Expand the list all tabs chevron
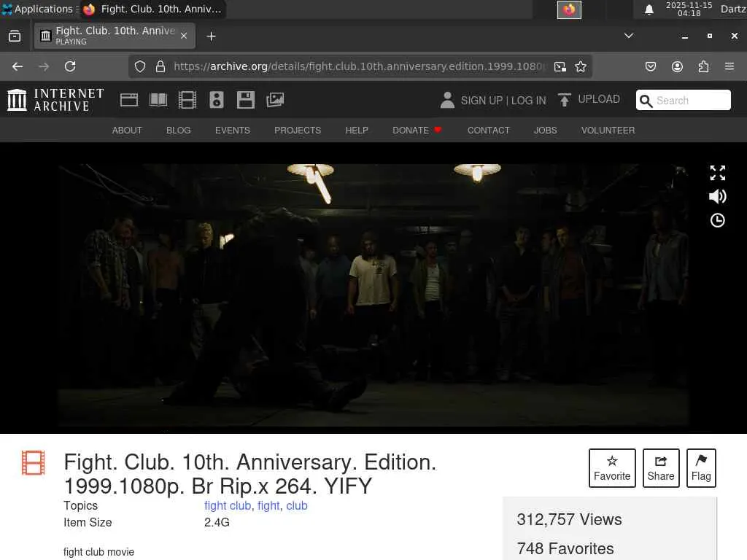The height and width of the screenshot is (560, 747). click(629, 36)
